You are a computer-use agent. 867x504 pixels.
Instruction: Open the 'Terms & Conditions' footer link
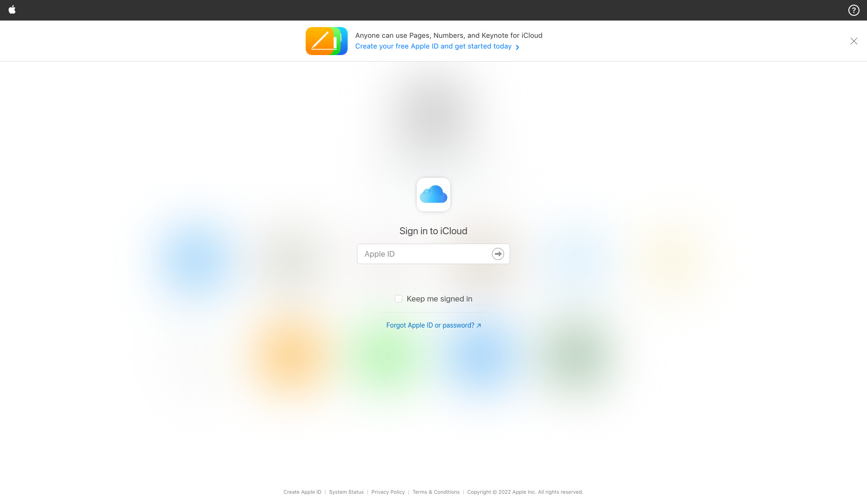[436, 492]
